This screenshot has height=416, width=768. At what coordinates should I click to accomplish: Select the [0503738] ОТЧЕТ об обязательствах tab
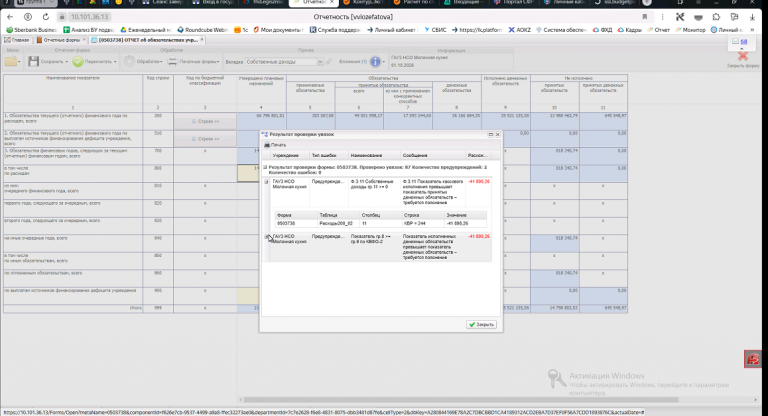148,40
